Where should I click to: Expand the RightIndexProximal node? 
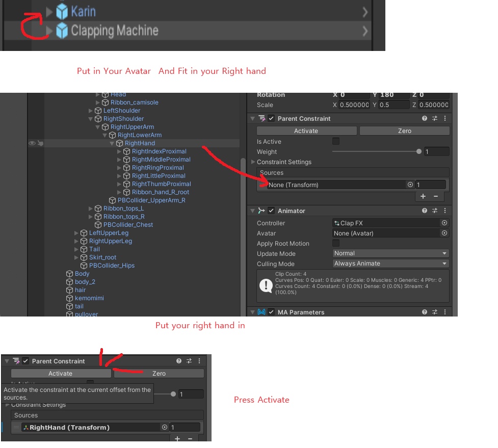pos(119,151)
